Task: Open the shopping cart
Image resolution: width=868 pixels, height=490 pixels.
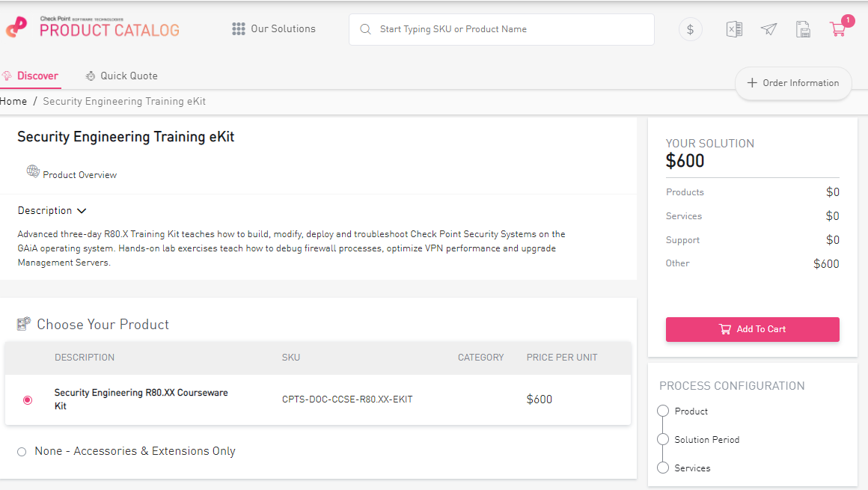Action: 837,29
